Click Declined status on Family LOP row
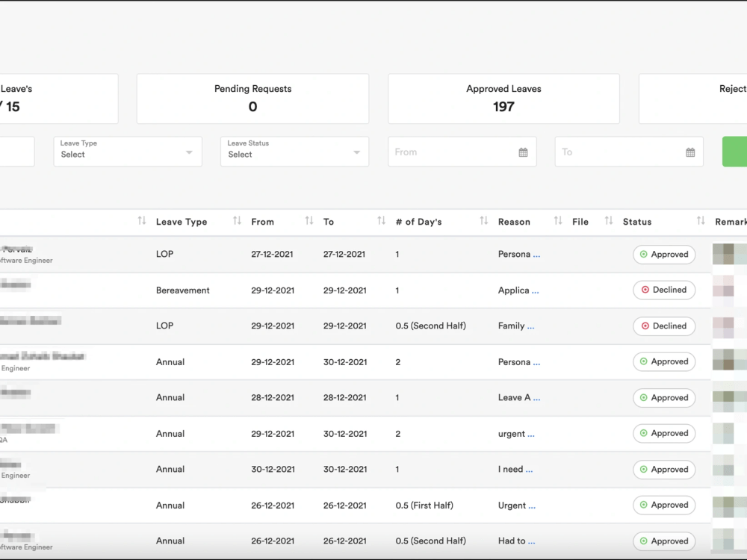The width and height of the screenshot is (747, 560). pyautogui.click(x=664, y=326)
